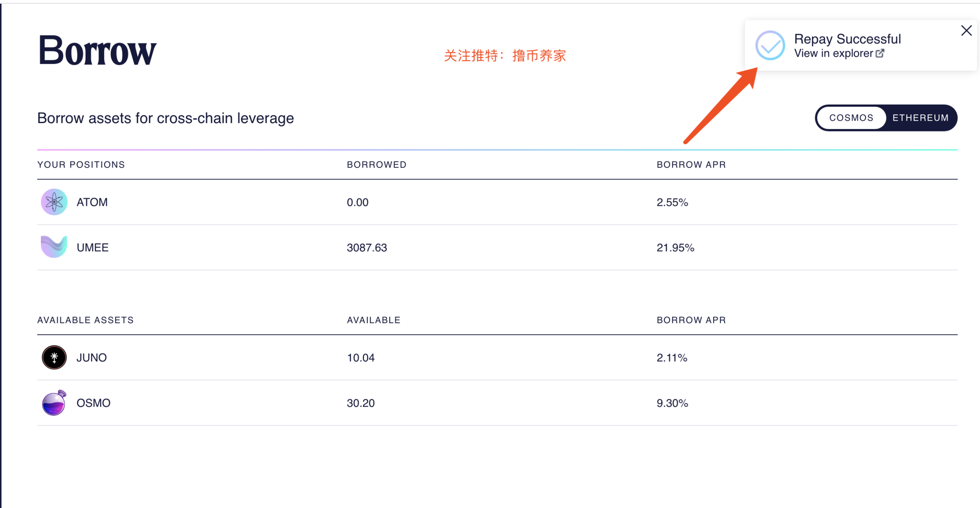Click OSMO borrow APR 9.30%
Viewport: 980px width, 508px height.
672,403
